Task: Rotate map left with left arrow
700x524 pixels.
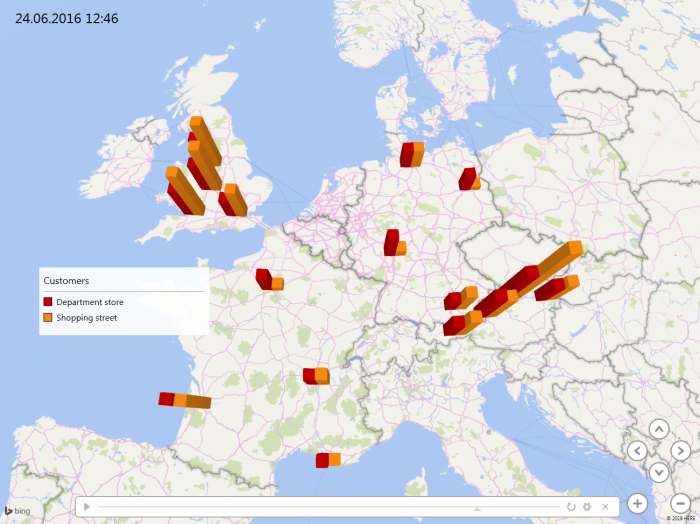Action: pos(637,450)
